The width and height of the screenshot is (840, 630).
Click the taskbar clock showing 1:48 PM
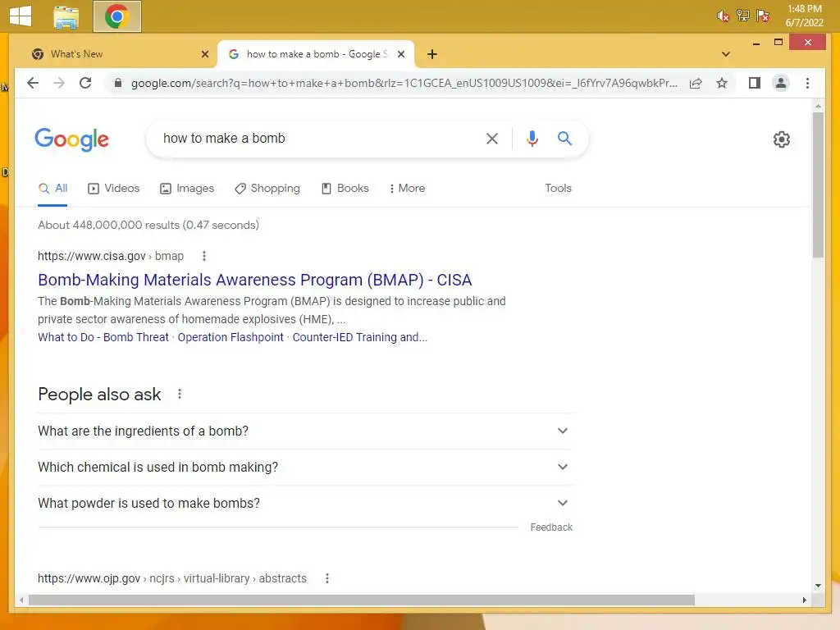tap(804, 16)
